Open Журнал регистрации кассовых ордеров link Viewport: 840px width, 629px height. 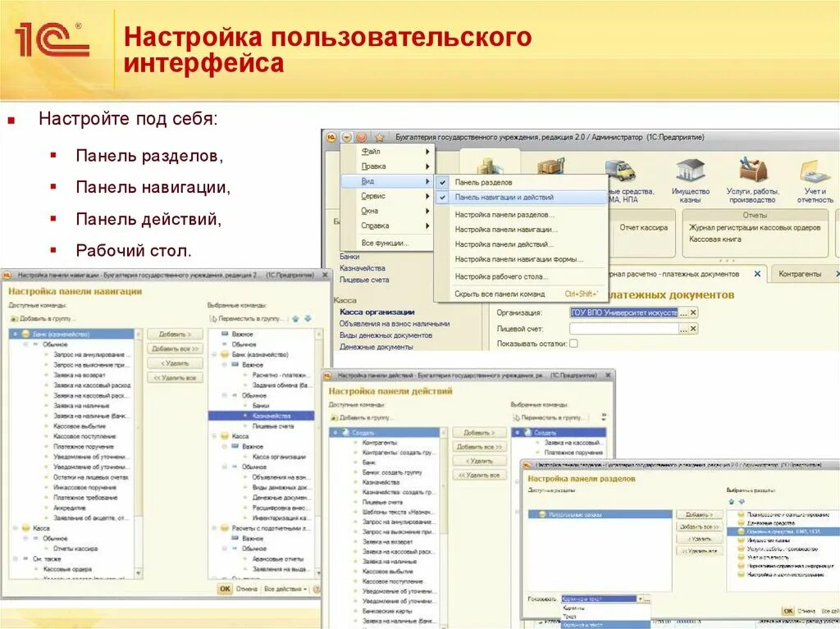tap(755, 228)
